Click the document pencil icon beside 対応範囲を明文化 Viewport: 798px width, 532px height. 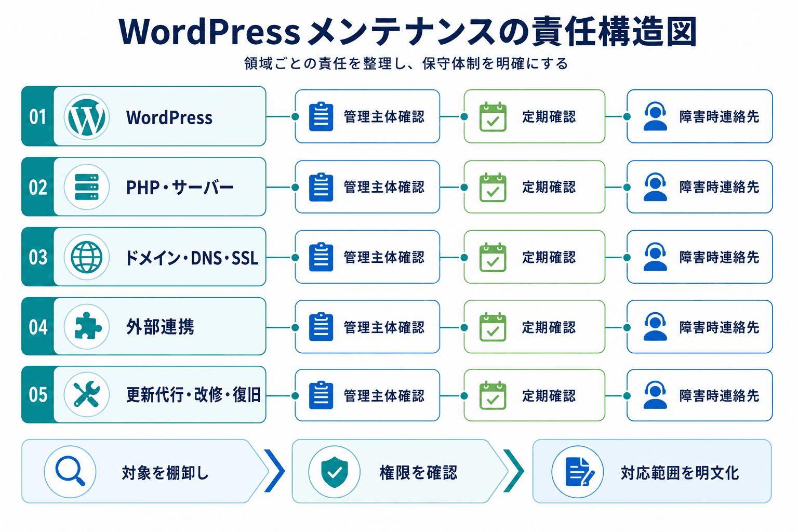579,472
